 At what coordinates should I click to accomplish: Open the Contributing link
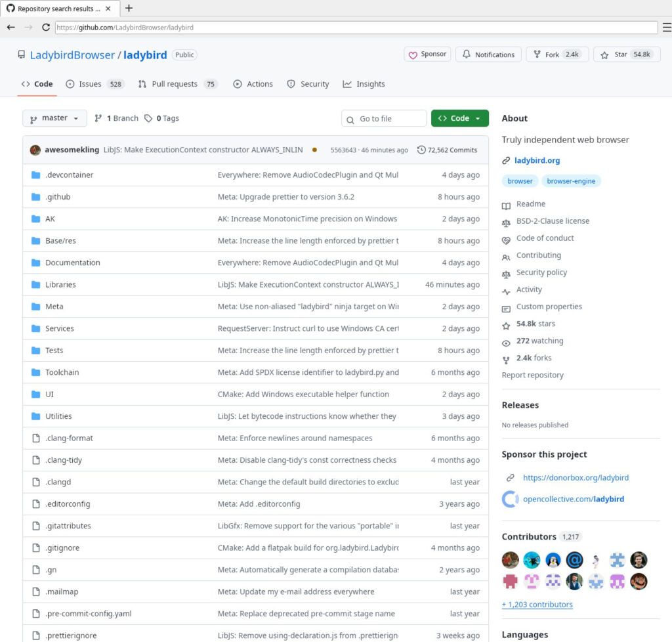[538, 255]
